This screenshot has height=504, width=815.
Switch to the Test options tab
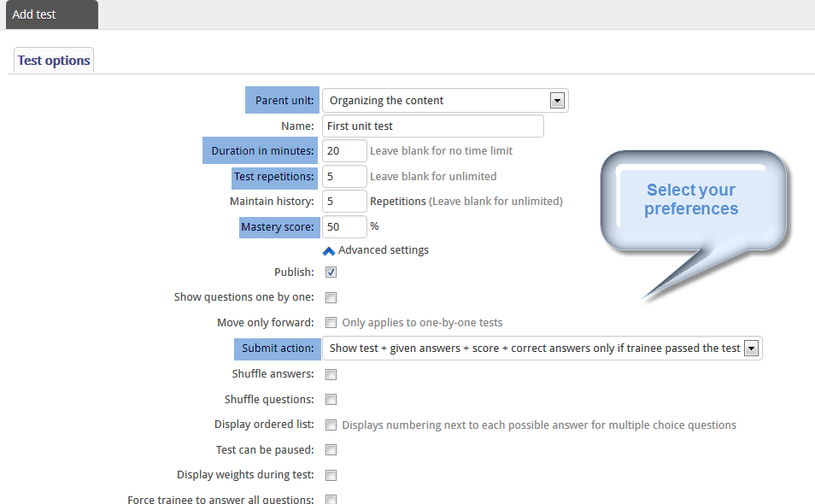pos(54,61)
